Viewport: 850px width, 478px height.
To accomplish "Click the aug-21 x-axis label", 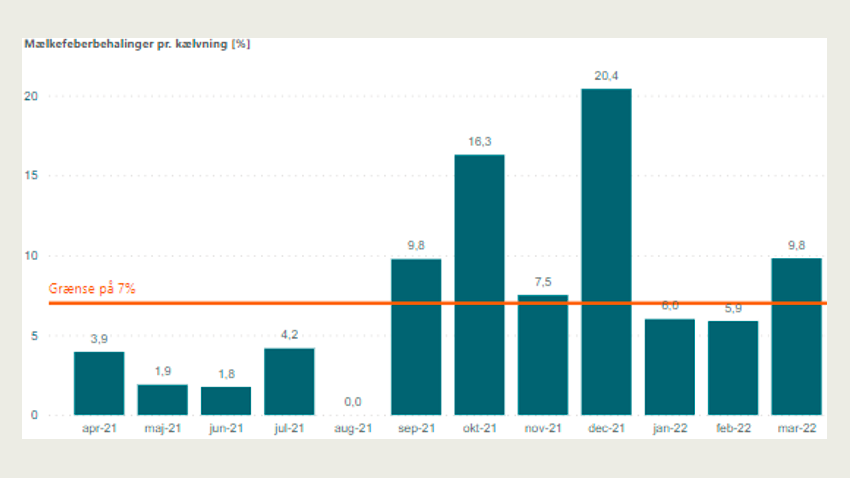I will (352, 428).
